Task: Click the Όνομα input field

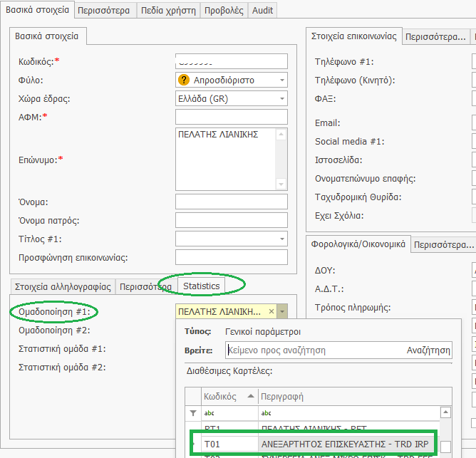Action: [x=232, y=202]
